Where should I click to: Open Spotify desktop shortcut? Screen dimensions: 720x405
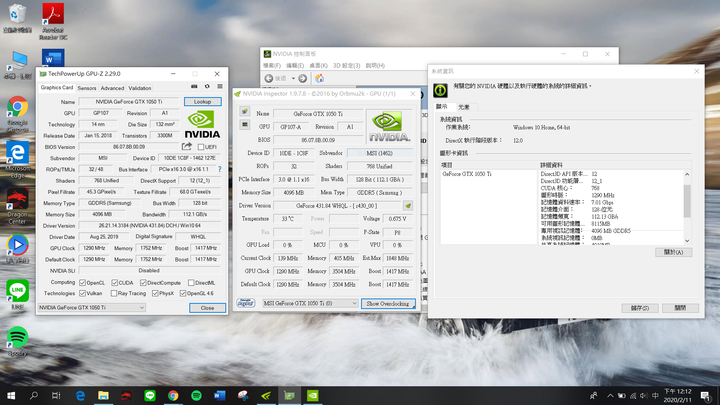point(17,342)
